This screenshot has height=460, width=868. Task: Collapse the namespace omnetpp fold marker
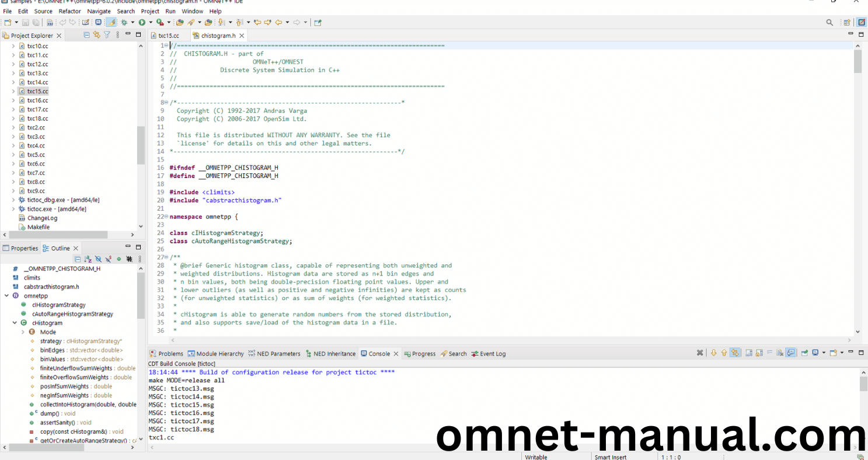pyautogui.click(x=166, y=217)
